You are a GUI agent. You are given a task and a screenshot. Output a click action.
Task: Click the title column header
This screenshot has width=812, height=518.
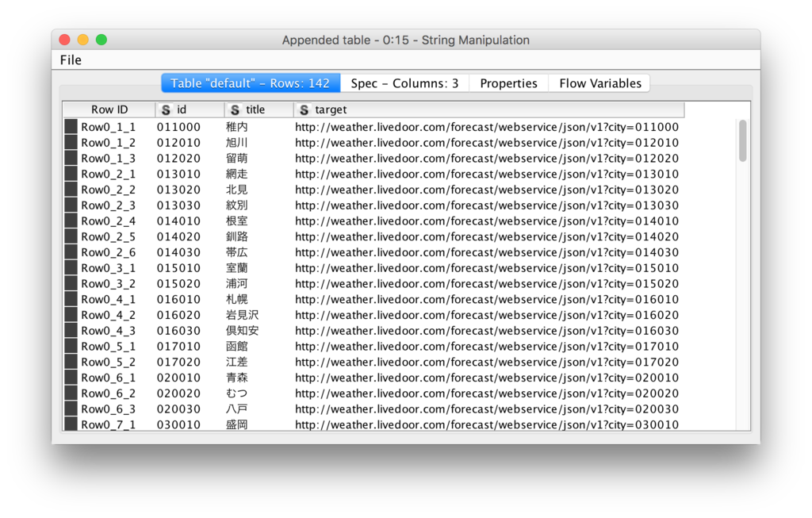259,109
